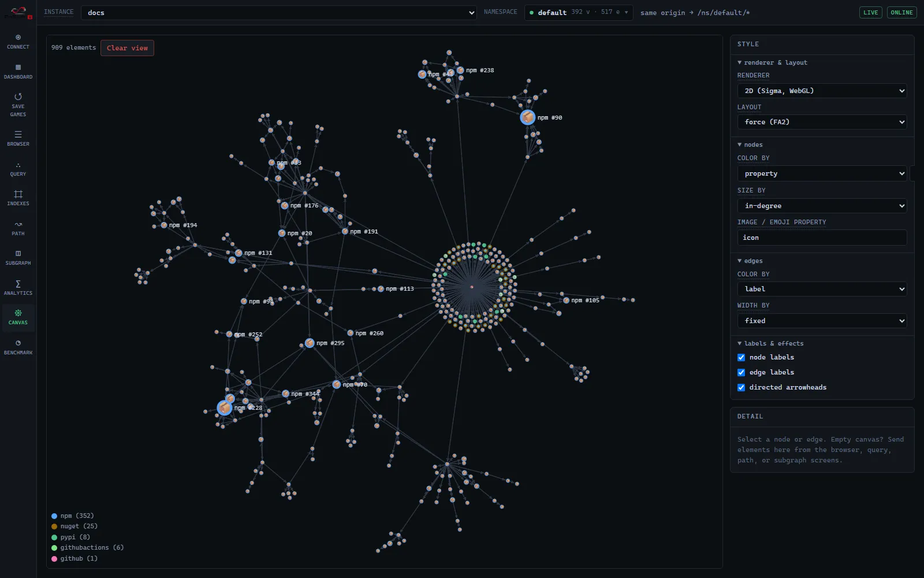The width and height of the screenshot is (924, 578).
Task: Collapse the labels & effects section
Action: [x=770, y=343]
